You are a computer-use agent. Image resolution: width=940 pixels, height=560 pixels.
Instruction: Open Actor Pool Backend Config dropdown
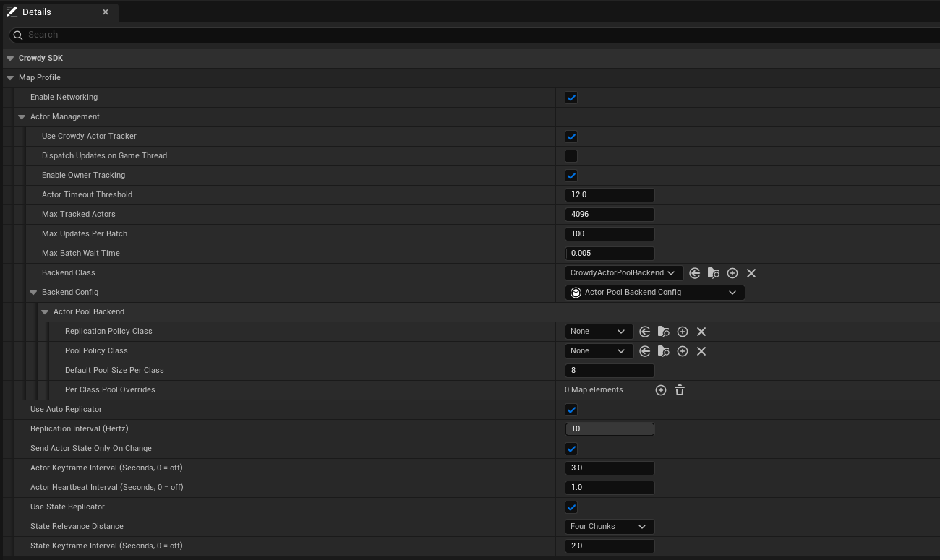pyautogui.click(x=655, y=293)
